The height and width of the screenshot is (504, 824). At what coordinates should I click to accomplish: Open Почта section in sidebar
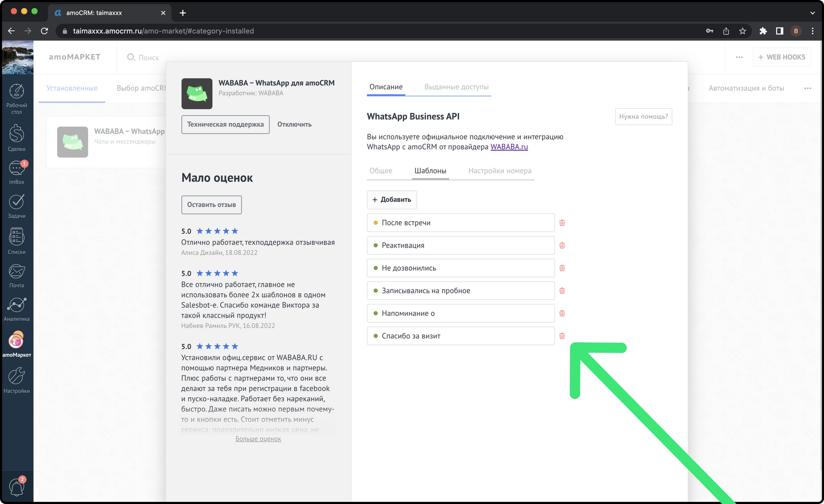click(16, 275)
